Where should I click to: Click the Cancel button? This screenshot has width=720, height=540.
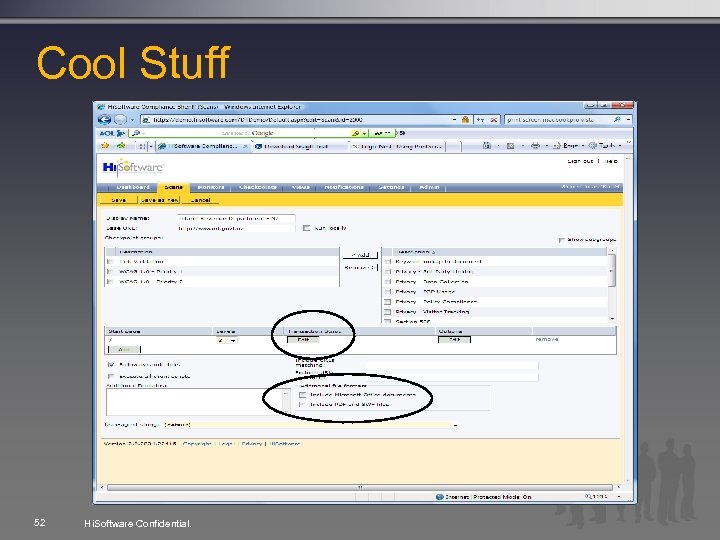pos(200,200)
